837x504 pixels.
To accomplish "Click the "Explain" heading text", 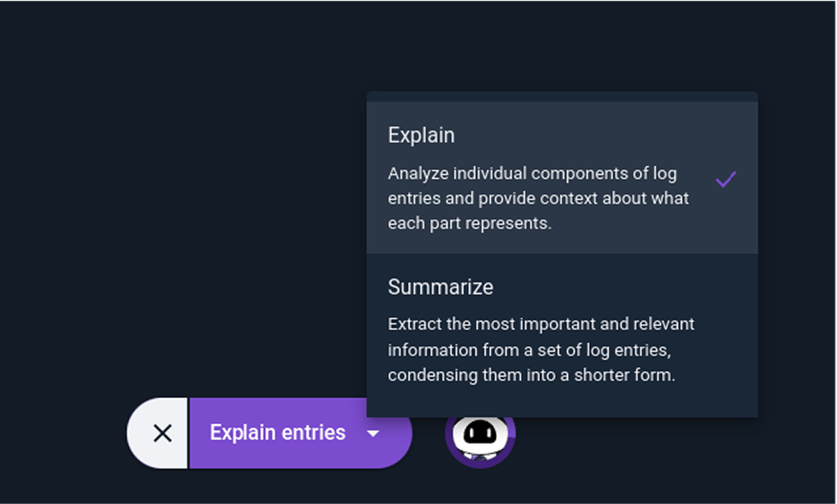I will click(421, 135).
